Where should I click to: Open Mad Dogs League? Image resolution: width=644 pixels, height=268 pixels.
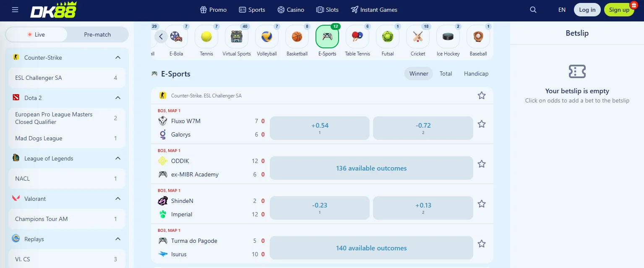67,138
